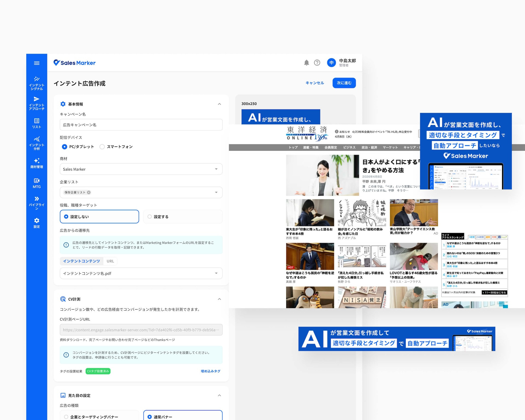
Task: Open the help question mark icon
Action: tap(317, 63)
